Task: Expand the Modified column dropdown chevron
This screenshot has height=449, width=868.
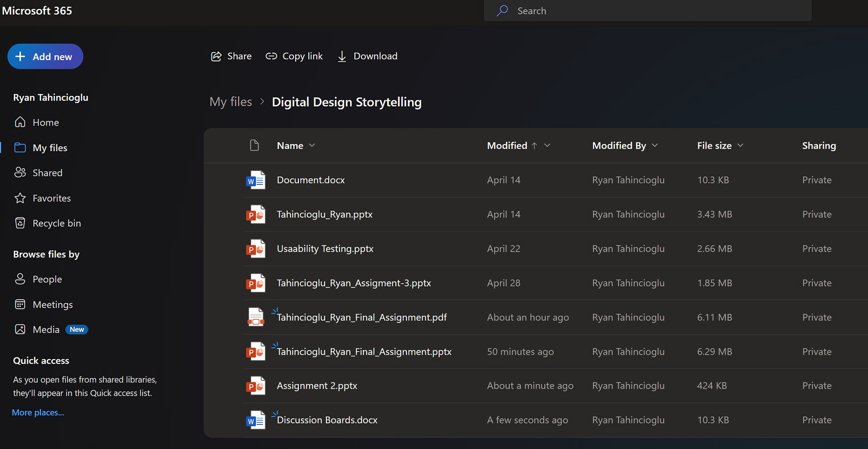Action: pos(547,145)
